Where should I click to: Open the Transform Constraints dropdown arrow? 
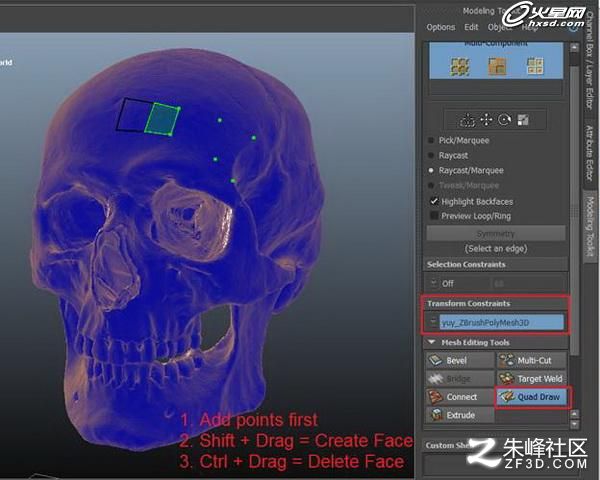coord(433,322)
